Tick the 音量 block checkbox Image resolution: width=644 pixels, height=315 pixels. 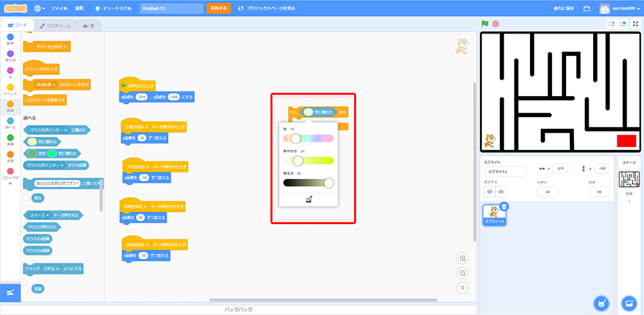(x=26, y=289)
